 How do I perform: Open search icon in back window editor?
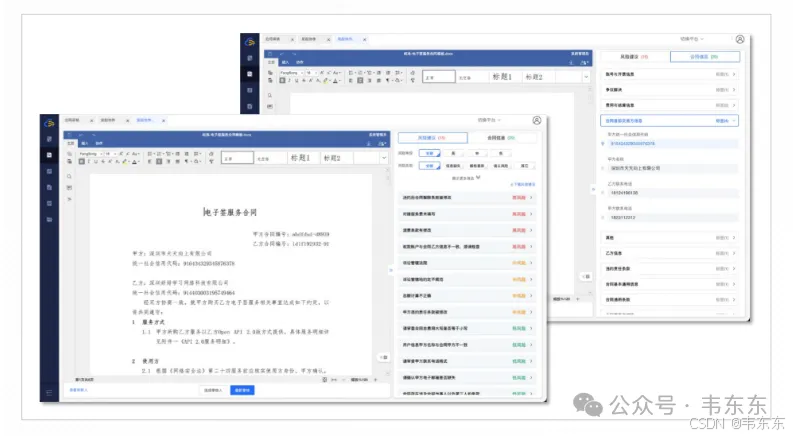pyautogui.click(x=270, y=95)
